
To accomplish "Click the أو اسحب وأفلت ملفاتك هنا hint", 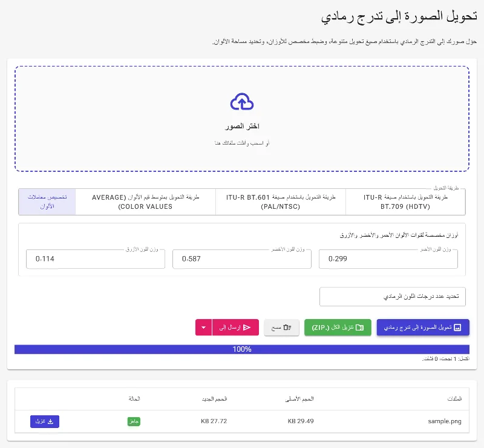I will point(242,143).
